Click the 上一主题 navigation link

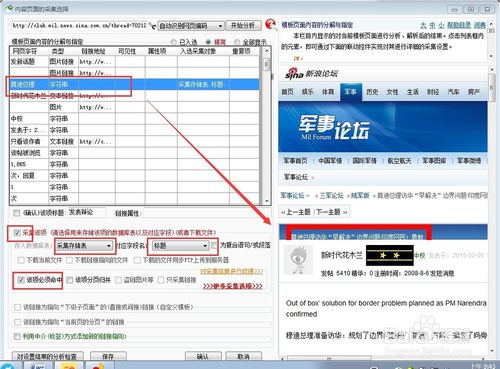[296, 212]
